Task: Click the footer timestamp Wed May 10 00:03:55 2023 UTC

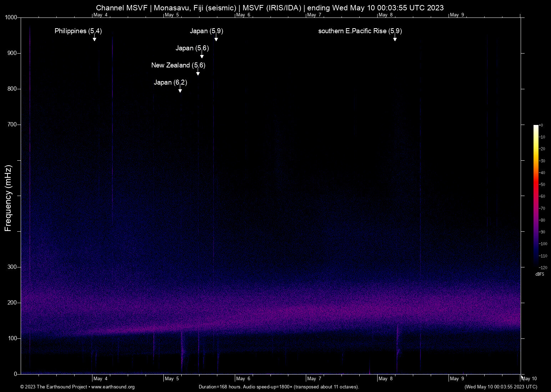Action: click(501, 387)
